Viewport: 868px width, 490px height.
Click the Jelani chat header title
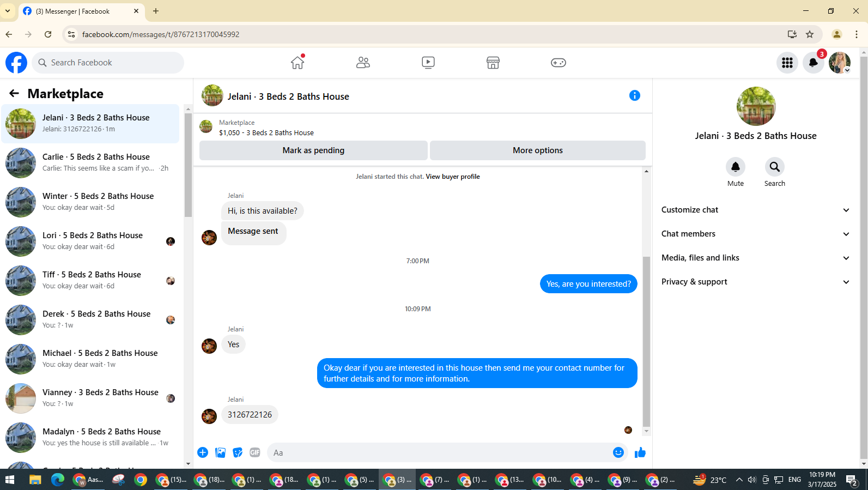click(288, 96)
